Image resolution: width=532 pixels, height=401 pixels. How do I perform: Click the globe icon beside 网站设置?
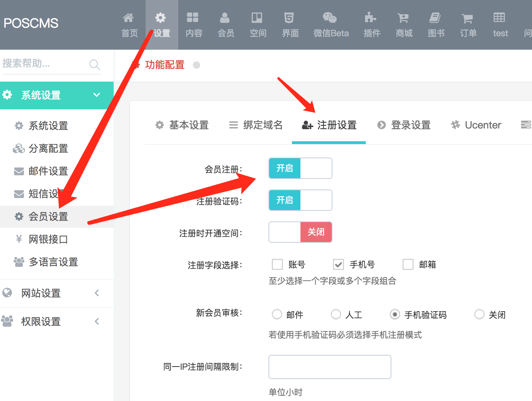click(7, 293)
